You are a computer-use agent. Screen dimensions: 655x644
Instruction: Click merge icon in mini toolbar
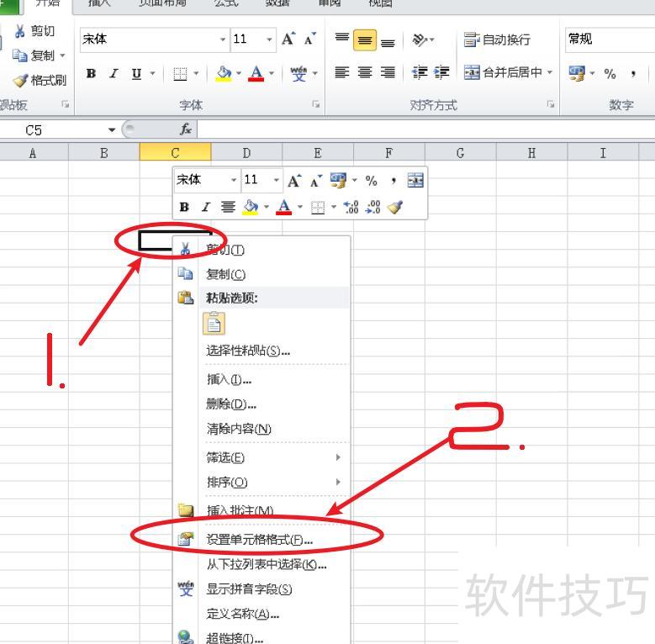coord(415,181)
